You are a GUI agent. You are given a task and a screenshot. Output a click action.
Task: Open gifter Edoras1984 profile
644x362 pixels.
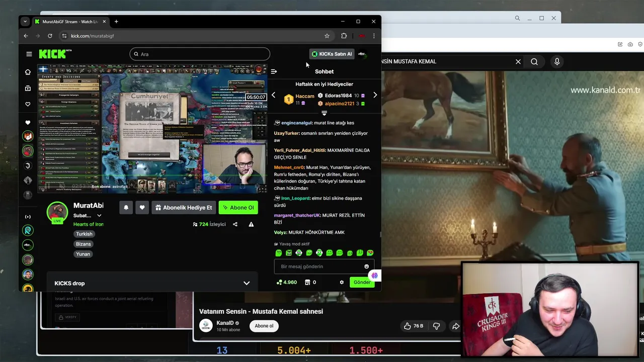pyautogui.click(x=338, y=96)
